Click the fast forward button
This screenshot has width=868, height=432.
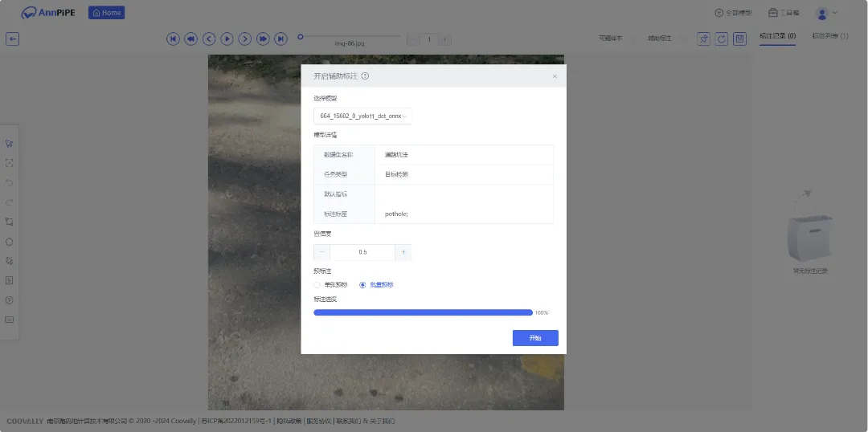[263, 39]
